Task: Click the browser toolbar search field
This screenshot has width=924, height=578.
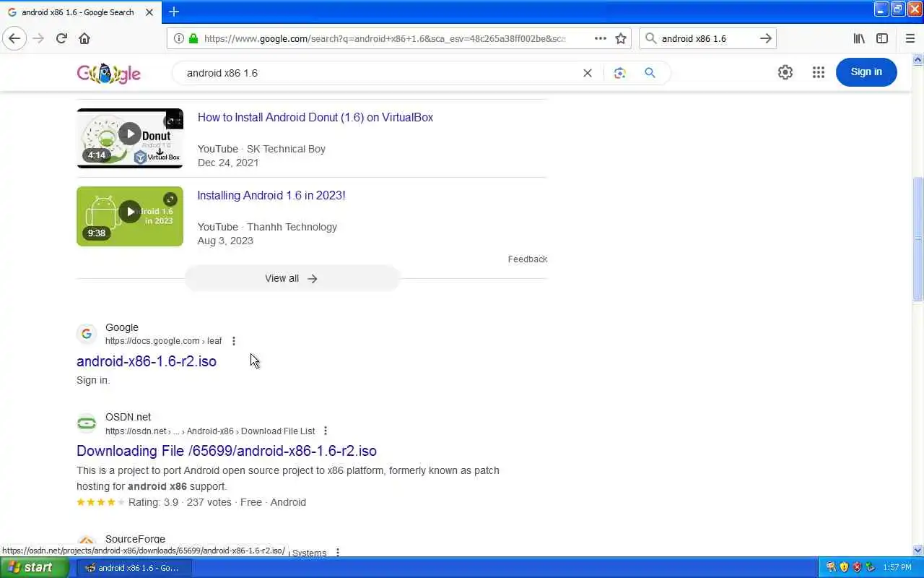Action: pos(707,38)
